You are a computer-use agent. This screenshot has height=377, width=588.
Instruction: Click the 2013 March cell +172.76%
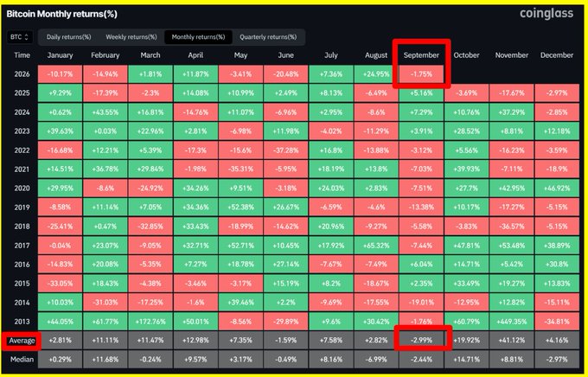click(150, 322)
